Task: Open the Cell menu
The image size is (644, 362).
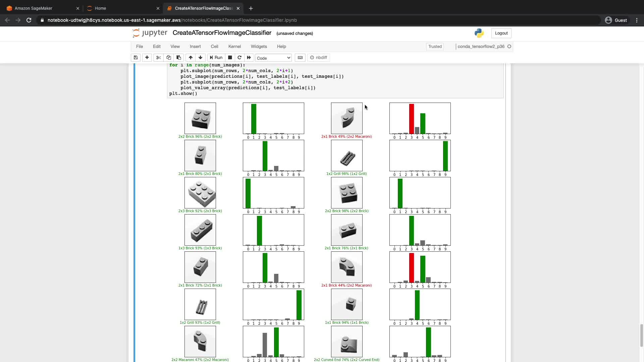Action: (x=214, y=47)
